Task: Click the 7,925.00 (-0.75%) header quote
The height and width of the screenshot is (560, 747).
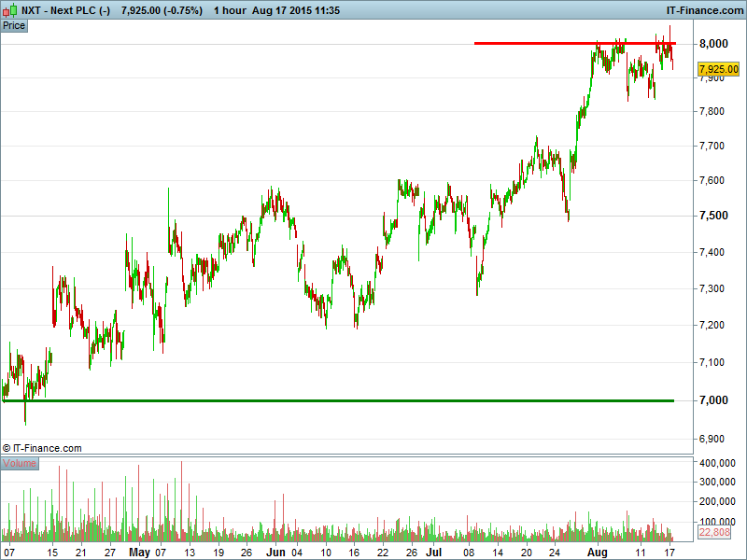Action: click(x=162, y=10)
